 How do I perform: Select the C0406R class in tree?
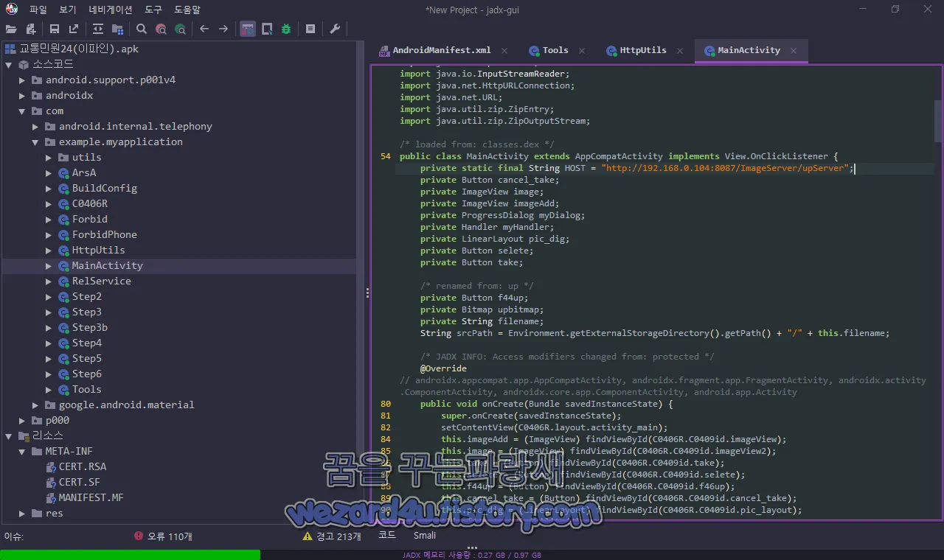pyautogui.click(x=89, y=203)
